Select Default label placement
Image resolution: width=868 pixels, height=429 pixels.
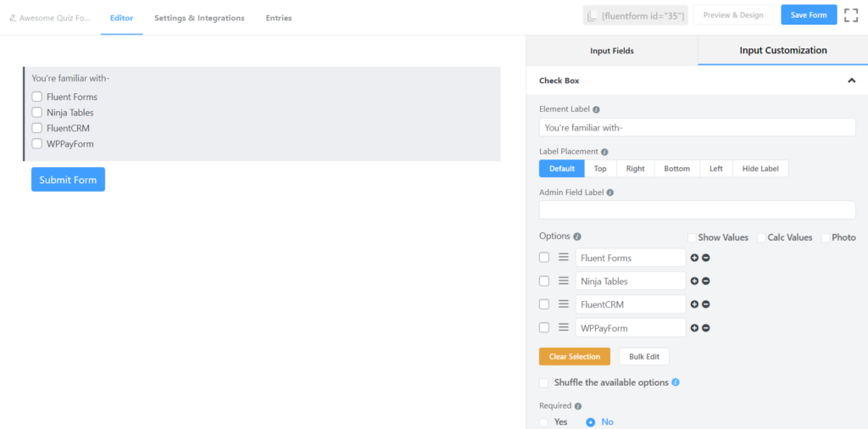pos(562,168)
